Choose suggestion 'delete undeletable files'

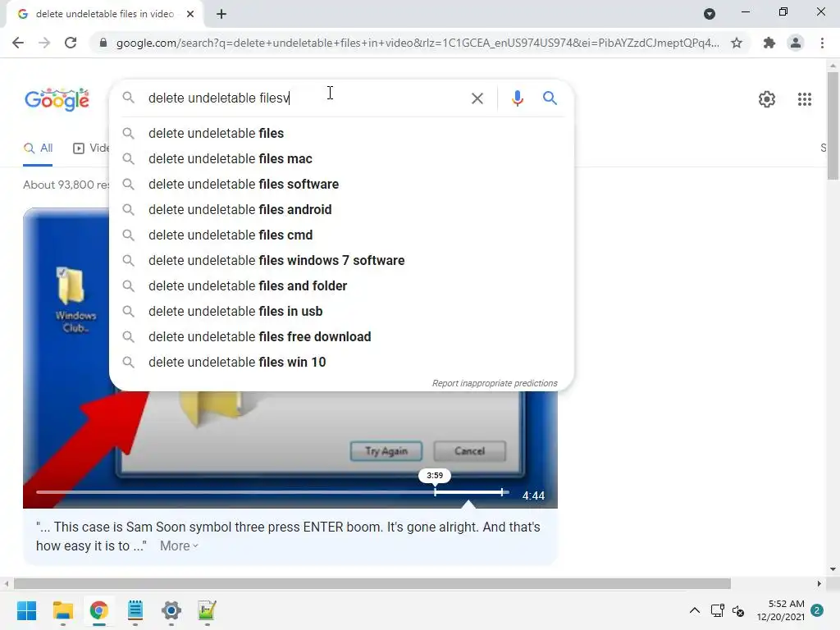tap(341, 134)
